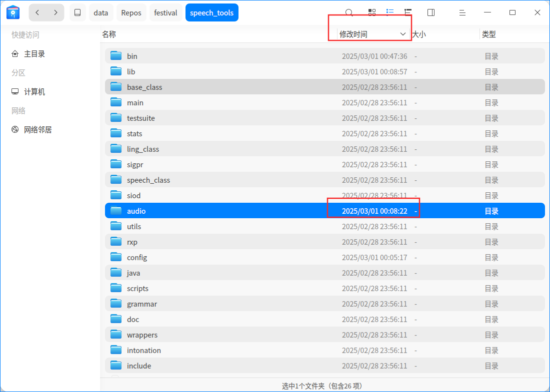The height and width of the screenshot is (392, 550).
Task: Open 主目录 in the sidebar
Action: (x=34, y=54)
